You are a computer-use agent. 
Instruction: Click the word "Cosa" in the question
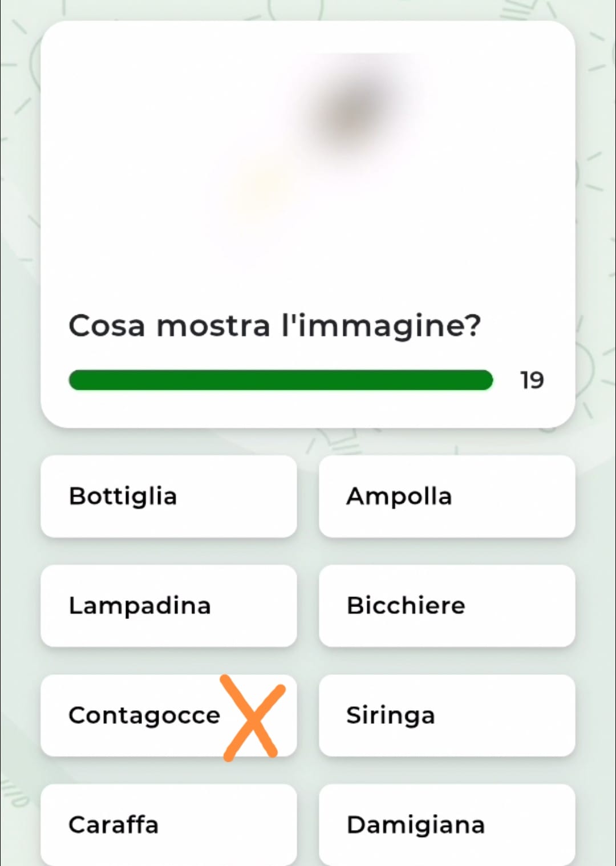tap(107, 326)
